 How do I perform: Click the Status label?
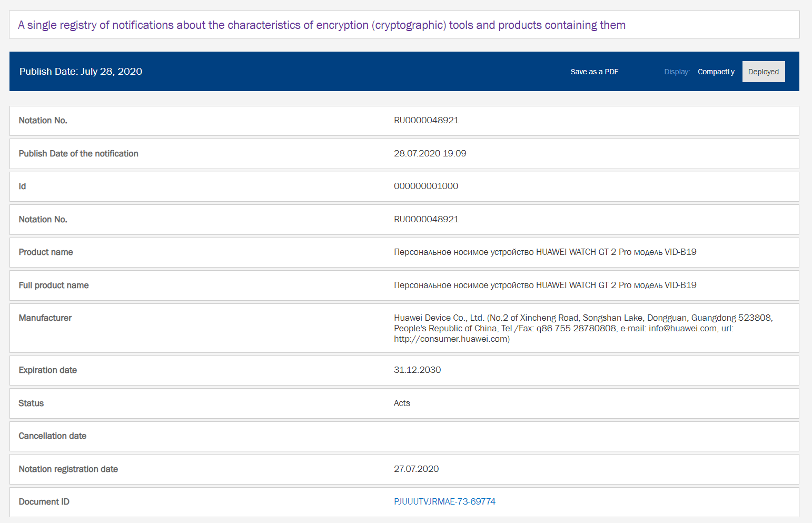[31, 403]
